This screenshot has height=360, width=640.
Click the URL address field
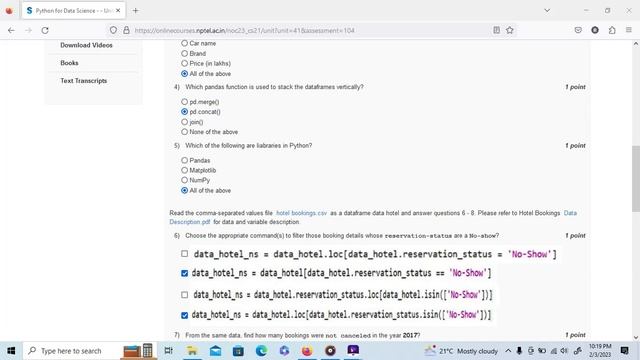click(x=310, y=30)
